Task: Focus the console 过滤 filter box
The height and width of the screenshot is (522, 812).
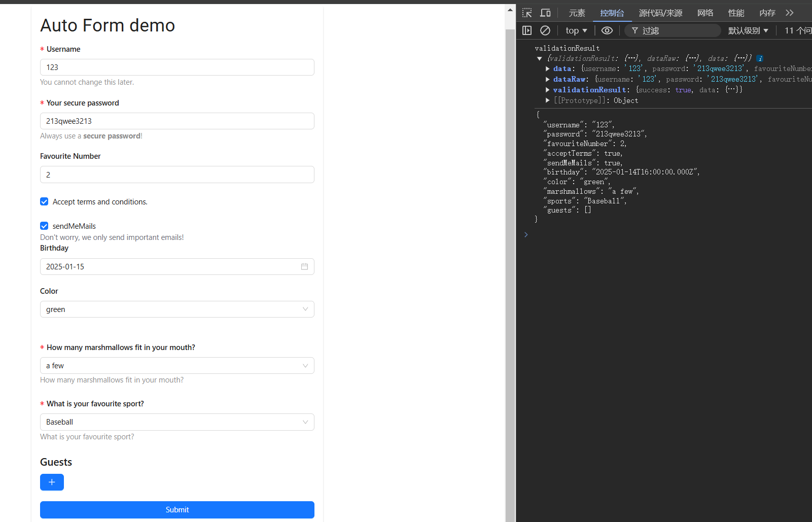Action: pyautogui.click(x=673, y=30)
